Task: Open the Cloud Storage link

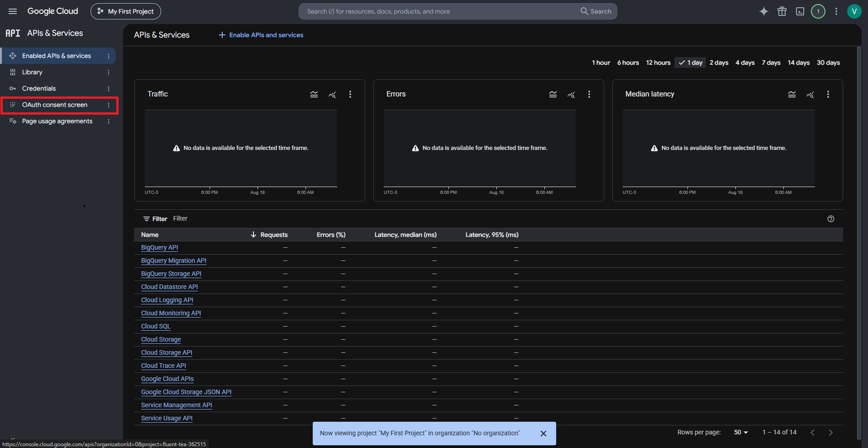Action: pyautogui.click(x=161, y=340)
